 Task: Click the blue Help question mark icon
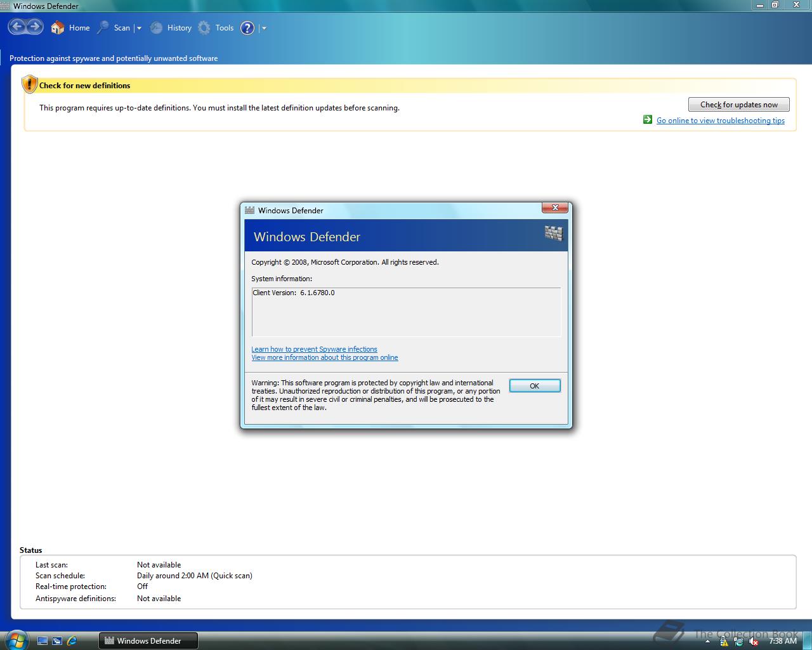247,28
